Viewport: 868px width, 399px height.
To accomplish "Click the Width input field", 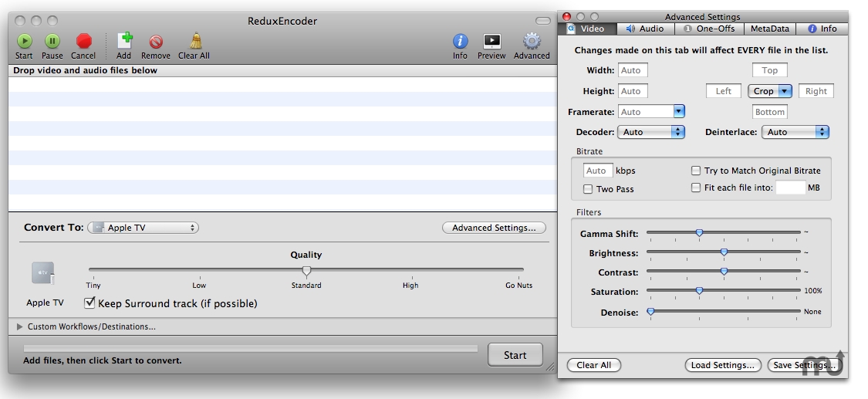I will pyautogui.click(x=633, y=70).
